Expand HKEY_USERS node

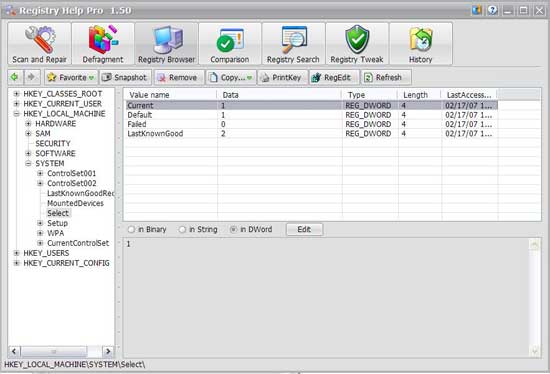coord(16,253)
